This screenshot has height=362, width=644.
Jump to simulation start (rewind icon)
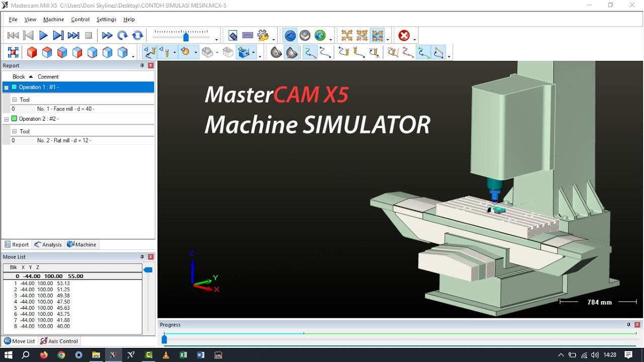click(13, 35)
